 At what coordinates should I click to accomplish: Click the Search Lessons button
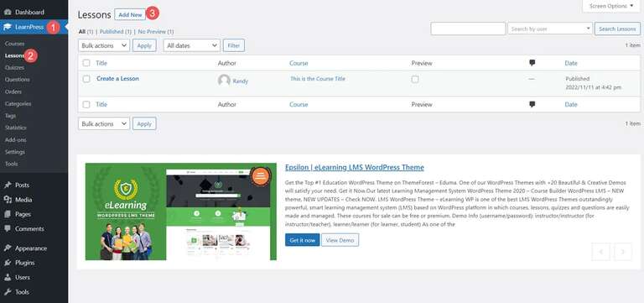pos(617,29)
